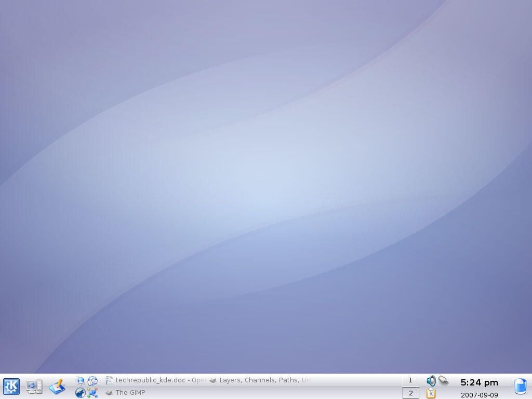Screen dimensions: 532x399
Task: Switch to techrepublic_kde.doc OpenOffice window
Action: coord(156,380)
